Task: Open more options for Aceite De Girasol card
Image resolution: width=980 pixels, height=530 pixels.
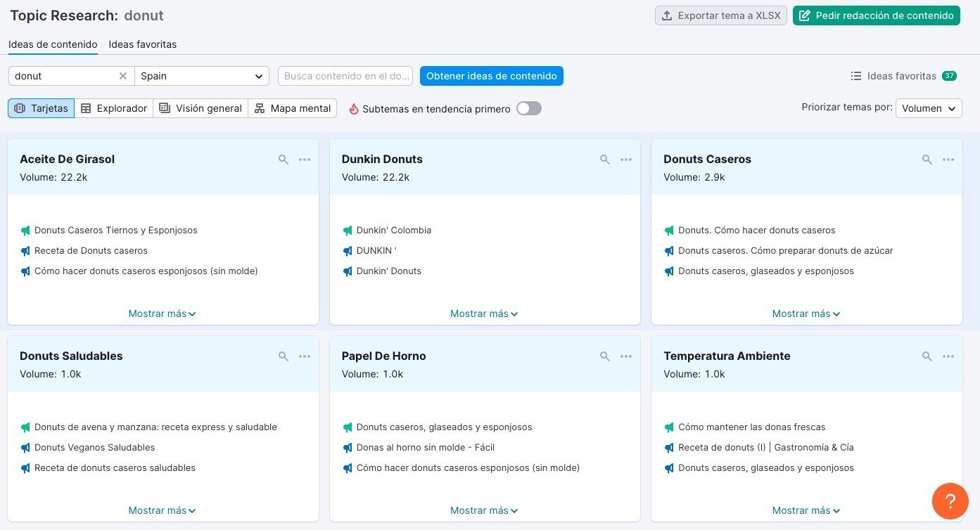Action: click(305, 160)
